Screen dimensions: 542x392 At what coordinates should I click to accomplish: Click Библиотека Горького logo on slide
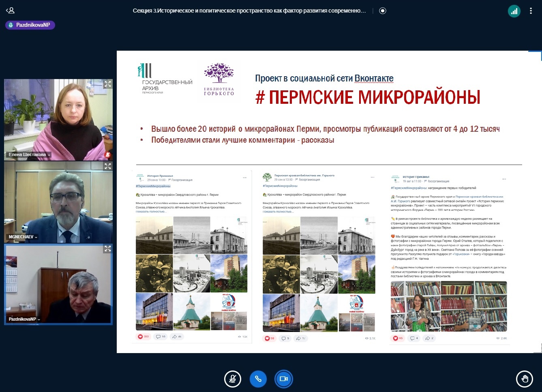pos(219,80)
